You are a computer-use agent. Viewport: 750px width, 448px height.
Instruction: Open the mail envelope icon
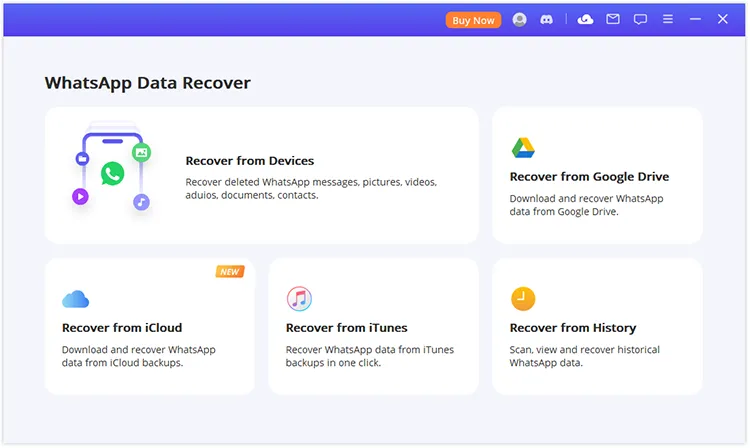pos(613,19)
